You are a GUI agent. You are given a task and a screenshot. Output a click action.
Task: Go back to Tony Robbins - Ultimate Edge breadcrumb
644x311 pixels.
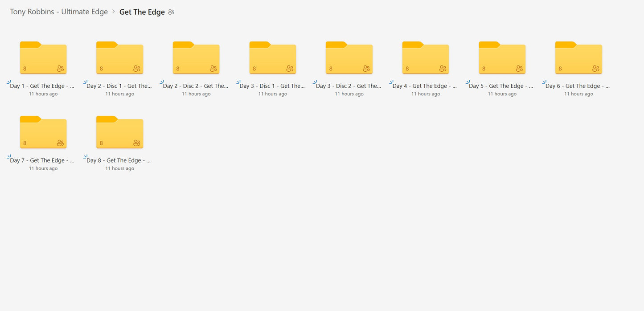59,12
